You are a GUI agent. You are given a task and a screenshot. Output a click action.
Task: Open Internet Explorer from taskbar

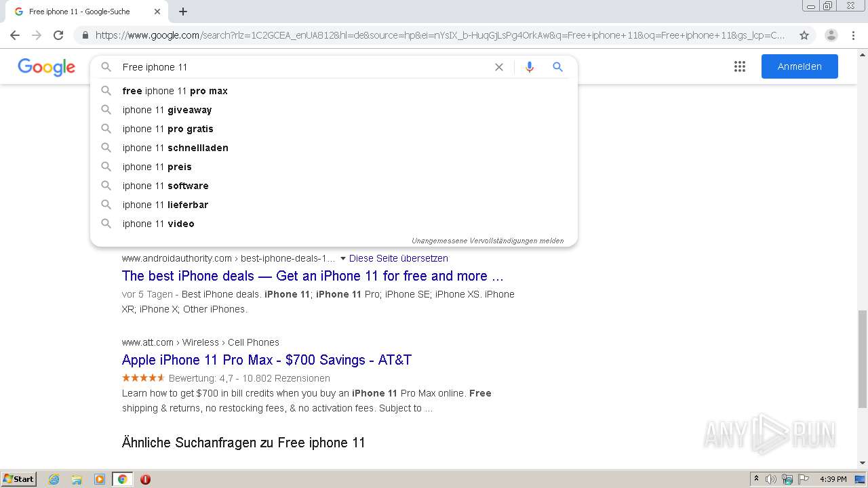click(54, 479)
